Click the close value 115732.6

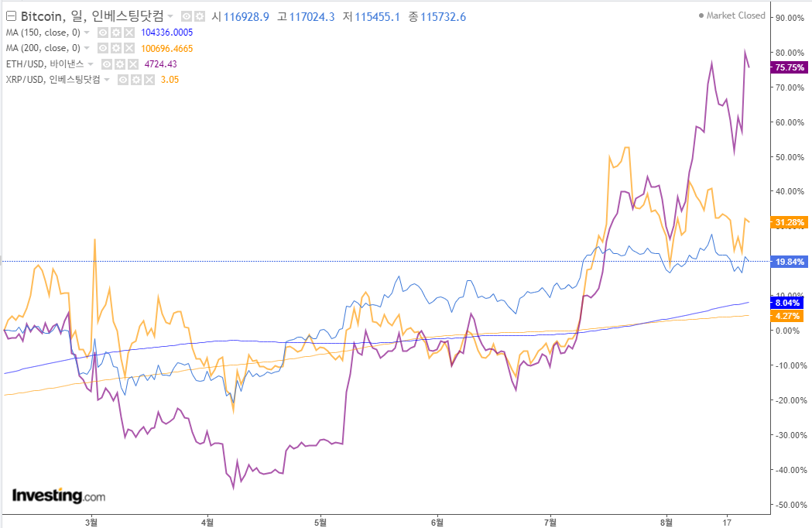click(443, 17)
